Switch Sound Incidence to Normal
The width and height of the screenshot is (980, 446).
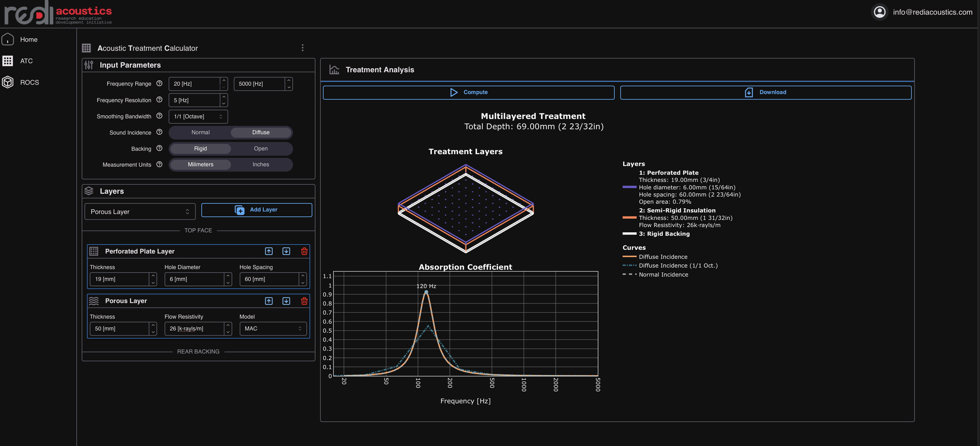tap(200, 132)
